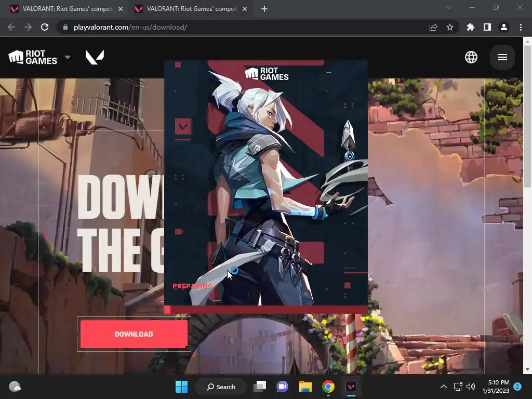Select the Riot client taskbar icon
The width and height of the screenshot is (532, 399).
[351, 387]
